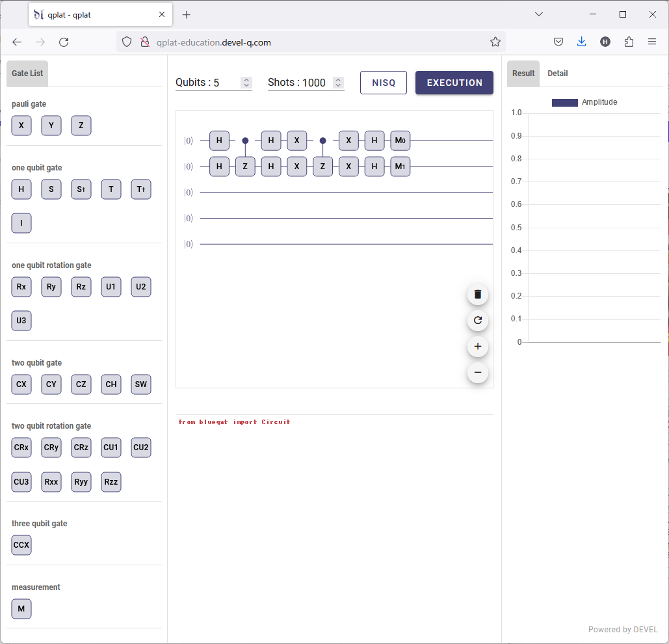Pick the H gate from one qubit gate list
This screenshot has height=644, width=669.
click(21, 189)
